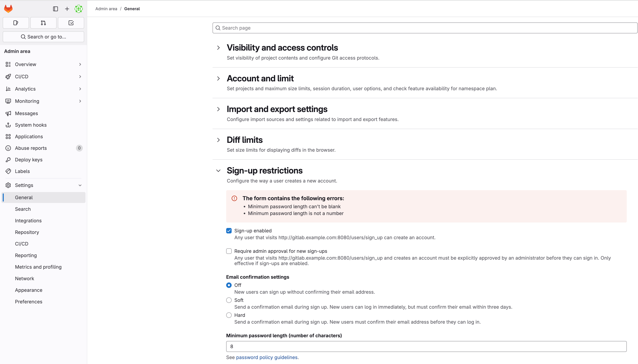Go to Appearance settings page
The width and height of the screenshot is (638, 364).
(x=28, y=290)
